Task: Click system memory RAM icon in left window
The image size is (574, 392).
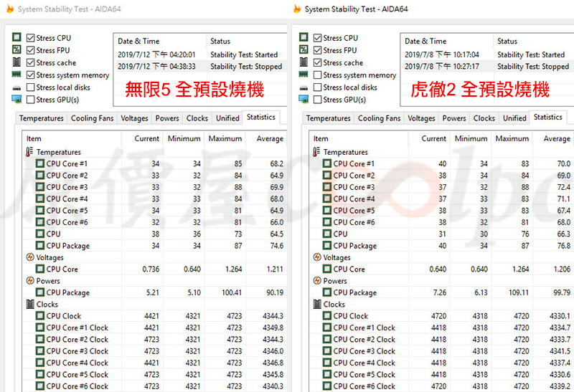Action: coord(17,75)
